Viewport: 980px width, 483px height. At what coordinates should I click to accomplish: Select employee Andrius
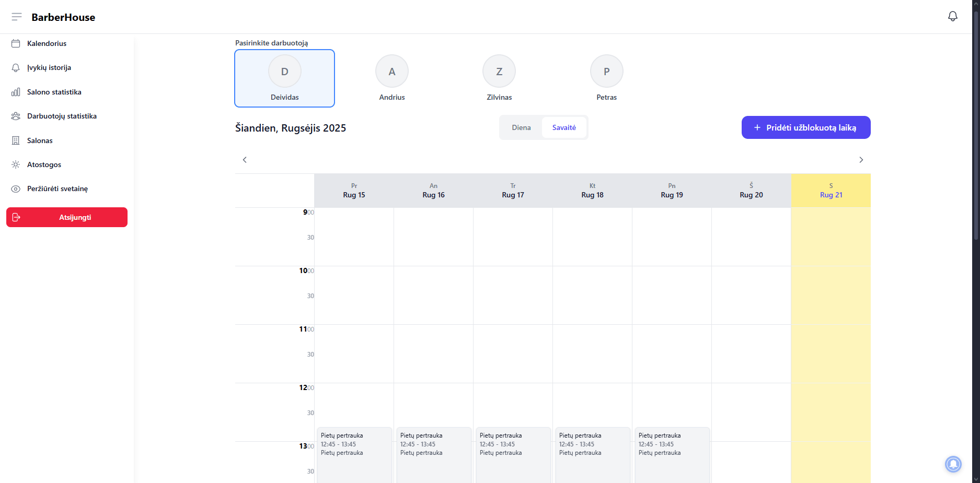coord(392,78)
